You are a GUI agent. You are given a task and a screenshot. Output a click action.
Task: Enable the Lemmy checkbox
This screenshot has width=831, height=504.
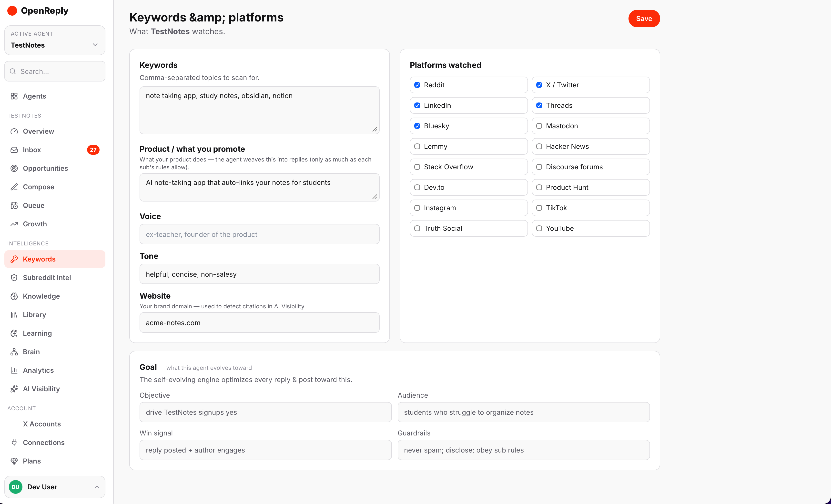point(417,146)
